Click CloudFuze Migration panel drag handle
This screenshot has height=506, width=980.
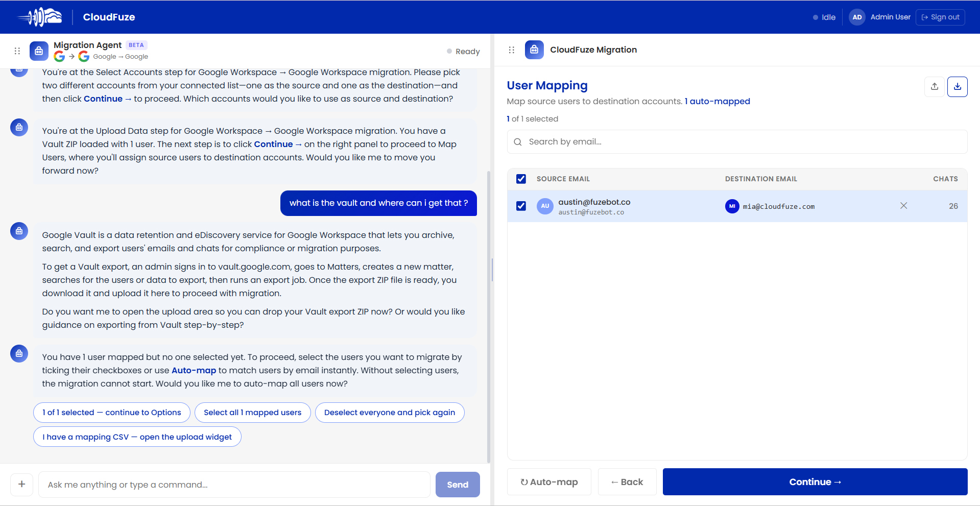pyautogui.click(x=512, y=50)
